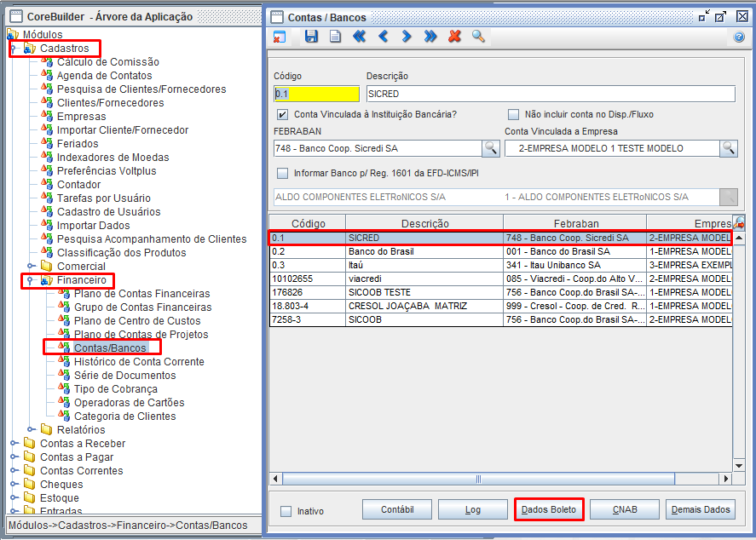Open Conta Vinculada a Empresa lookup magnifier

tap(729, 148)
